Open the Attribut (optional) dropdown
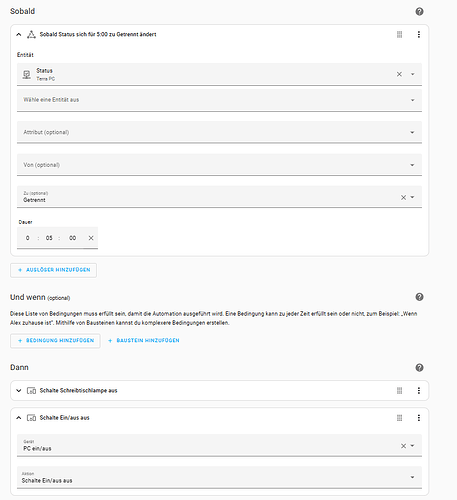This screenshot has width=457, height=500. point(219,132)
